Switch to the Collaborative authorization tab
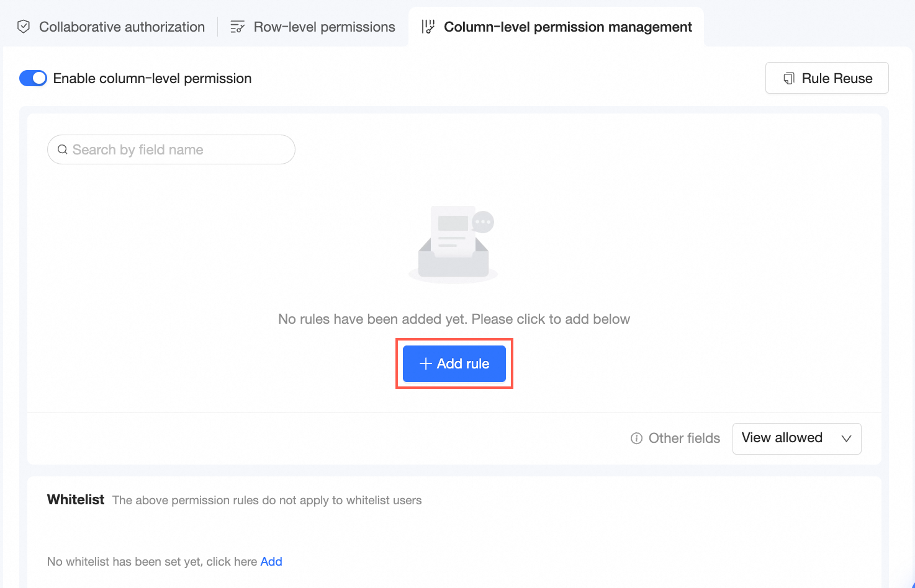This screenshot has width=915, height=588. coord(122,27)
